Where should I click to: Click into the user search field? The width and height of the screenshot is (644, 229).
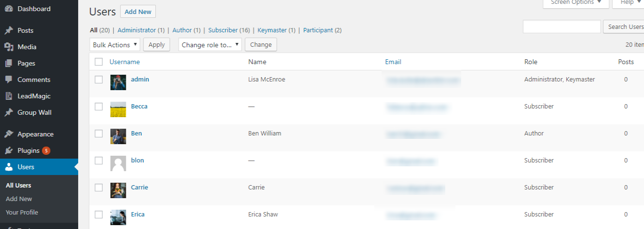pos(562,27)
